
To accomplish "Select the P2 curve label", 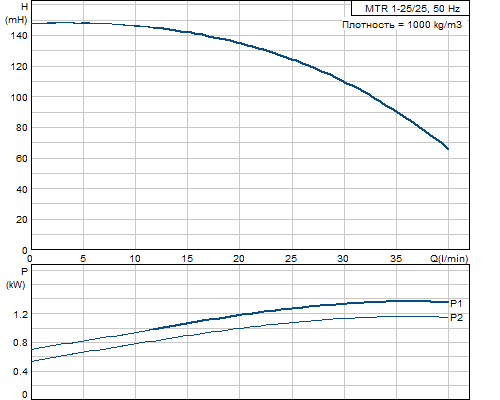I will coord(456,318).
